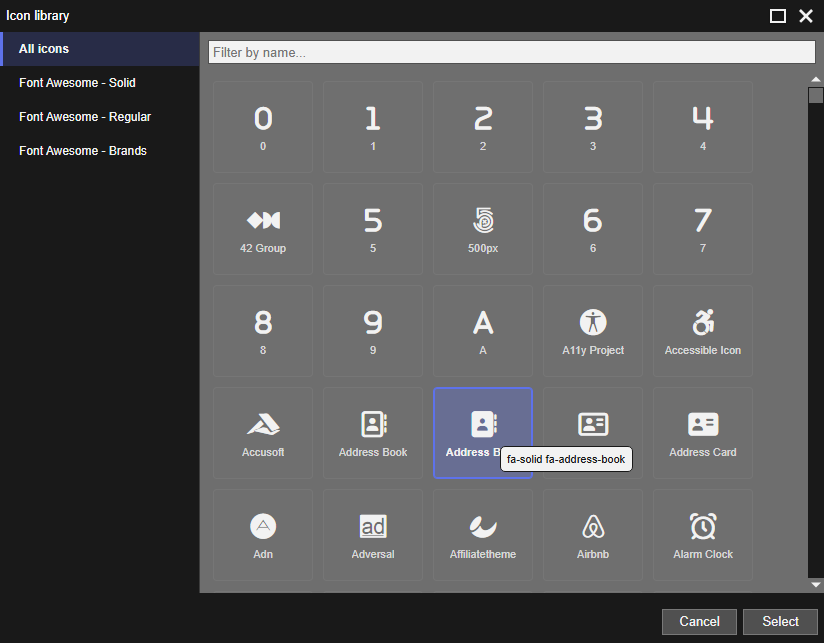Click the Cancel button
Viewport: 824px width, 643px height.
(699, 621)
